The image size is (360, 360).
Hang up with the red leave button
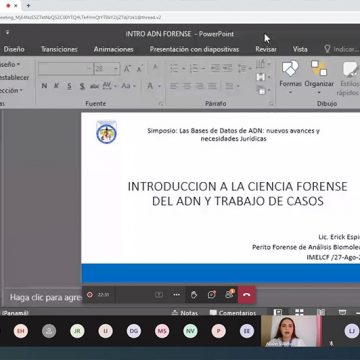coord(247,295)
